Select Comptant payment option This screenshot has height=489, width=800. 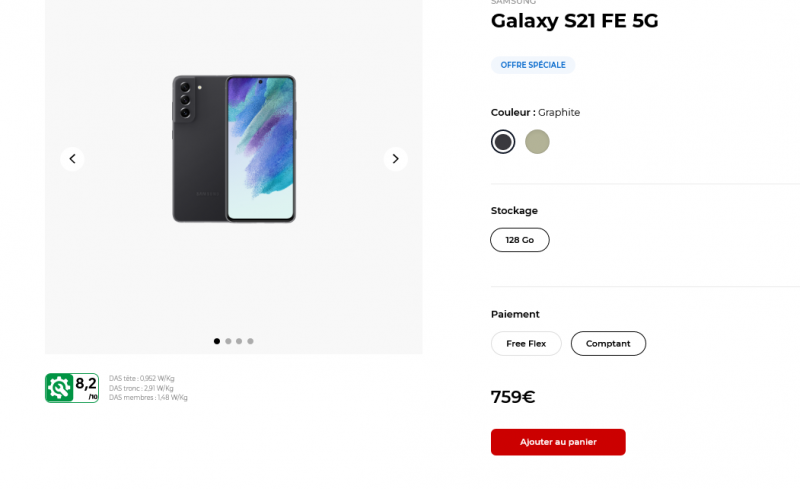[608, 344]
